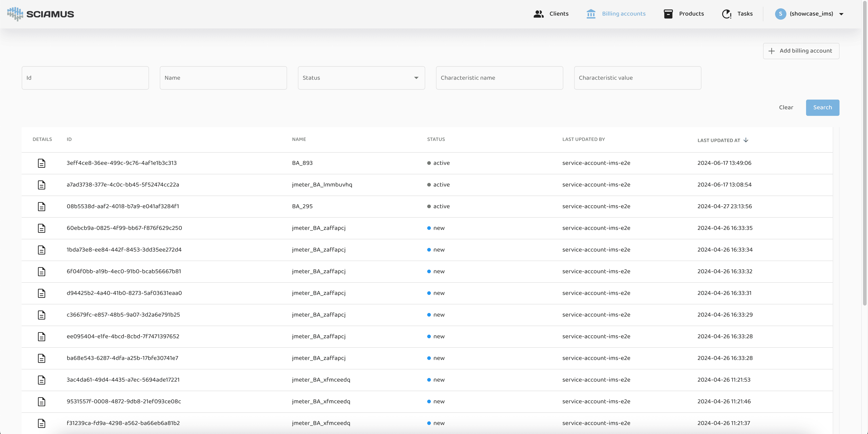The width and height of the screenshot is (868, 434).
Task: Open the Tasks menu item
Action: (x=745, y=14)
